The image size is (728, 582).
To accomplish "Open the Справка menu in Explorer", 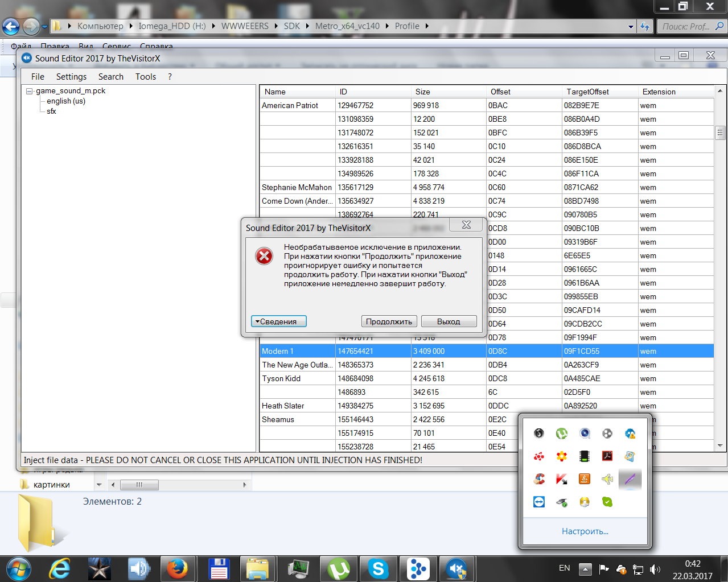I will [157, 47].
